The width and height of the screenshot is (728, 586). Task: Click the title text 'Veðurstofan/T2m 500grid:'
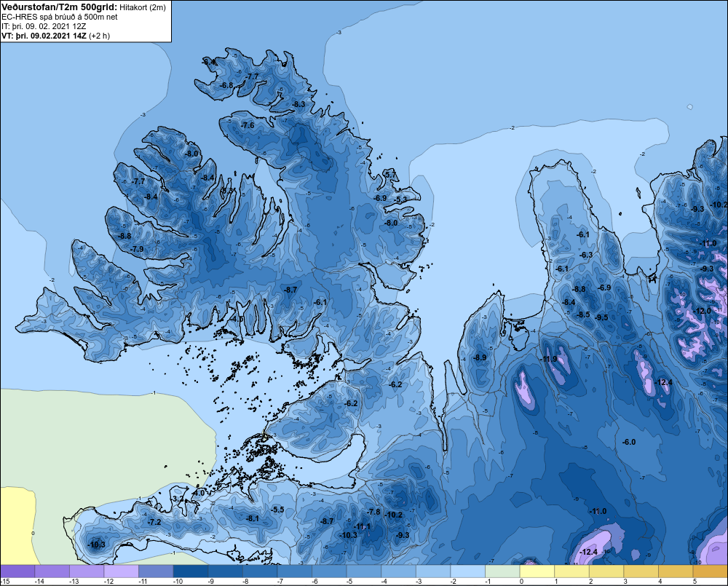(x=60, y=7)
